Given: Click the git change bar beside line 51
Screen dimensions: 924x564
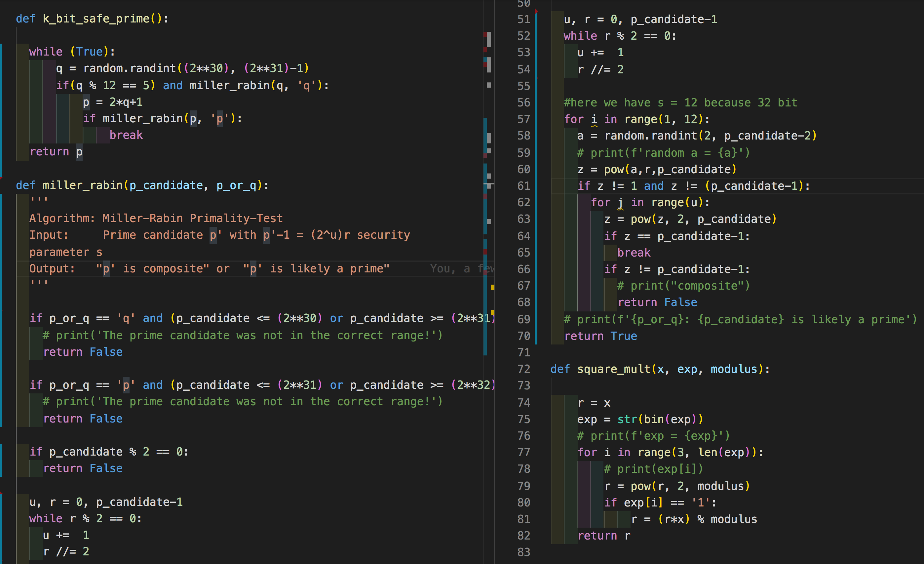Looking at the screenshot, I should pos(535,20).
